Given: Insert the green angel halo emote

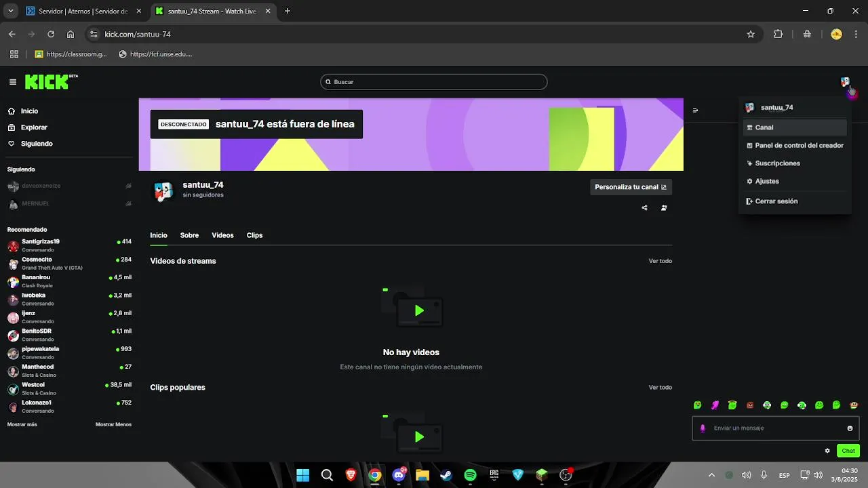Looking at the screenshot, I should (732, 405).
